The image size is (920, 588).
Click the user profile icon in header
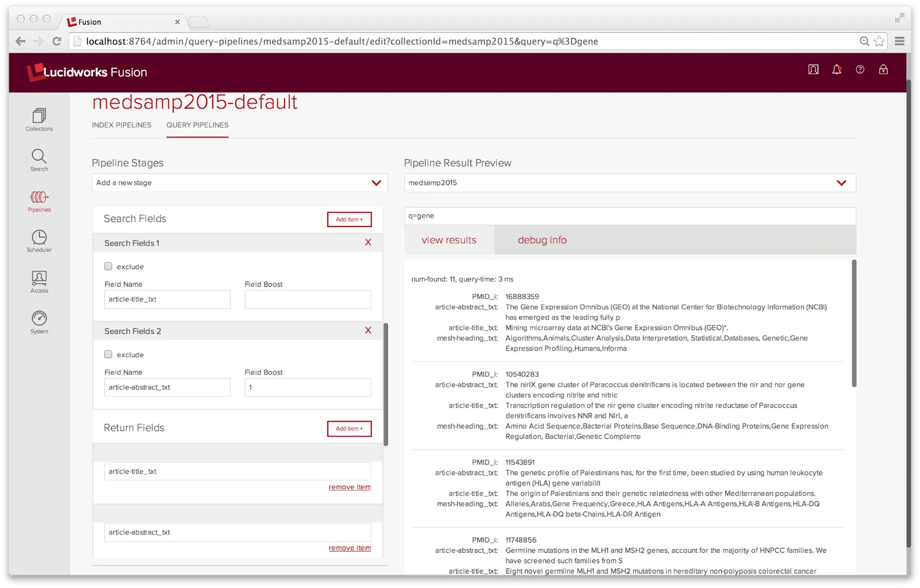[x=813, y=70]
